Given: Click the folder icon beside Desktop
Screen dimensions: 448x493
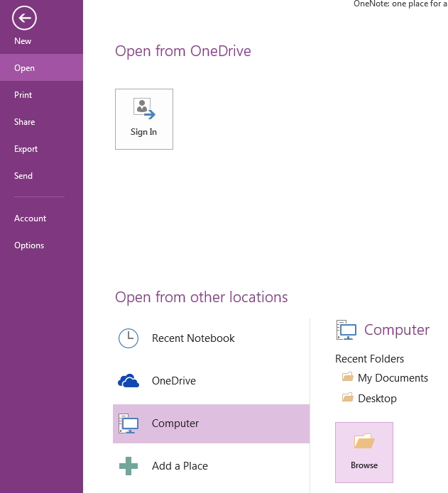Looking at the screenshot, I should pyautogui.click(x=347, y=398).
